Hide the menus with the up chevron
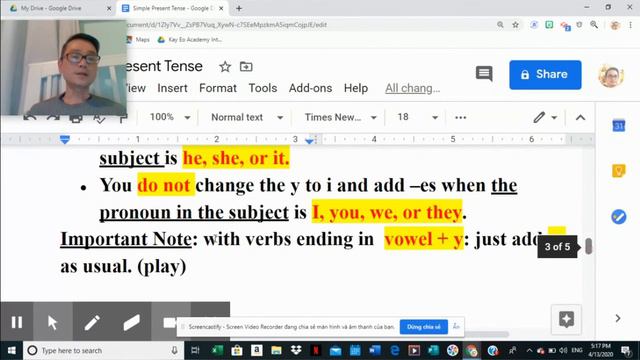The height and width of the screenshot is (360, 640). (x=580, y=118)
